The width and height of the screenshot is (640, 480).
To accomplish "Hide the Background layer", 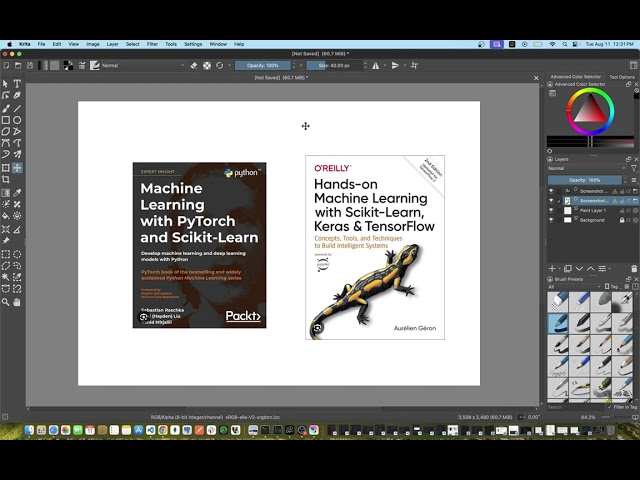I will click(551, 220).
